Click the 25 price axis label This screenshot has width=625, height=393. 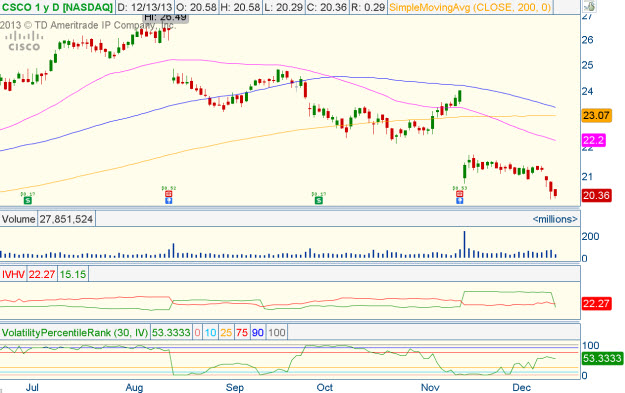tap(588, 65)
